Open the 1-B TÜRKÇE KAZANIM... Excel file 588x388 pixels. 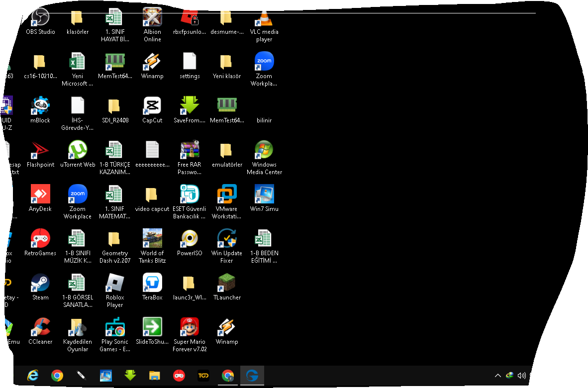[115, 158]
